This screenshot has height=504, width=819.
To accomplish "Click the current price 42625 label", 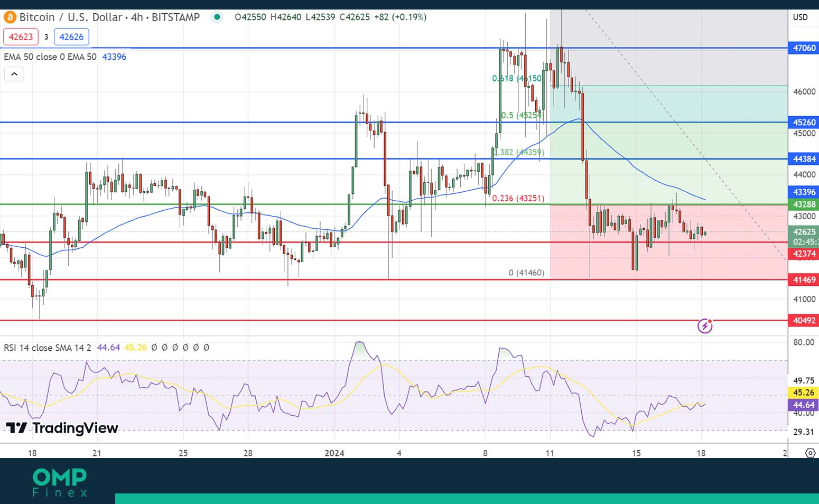I will pyautogui.click(x=803, y=231).
